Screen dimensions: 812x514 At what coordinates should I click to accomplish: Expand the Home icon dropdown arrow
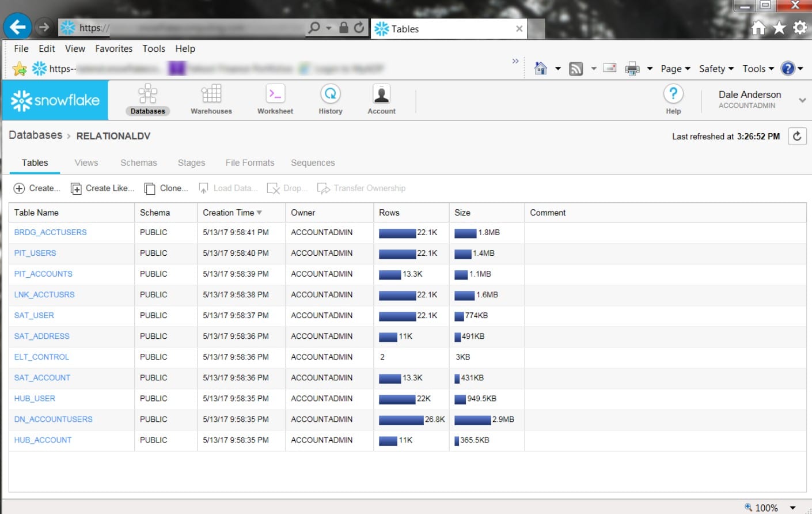[557, 69]
